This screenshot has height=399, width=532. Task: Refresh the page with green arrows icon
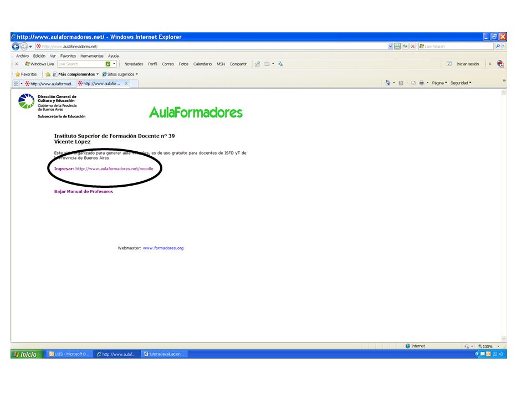tap(405, 47)
